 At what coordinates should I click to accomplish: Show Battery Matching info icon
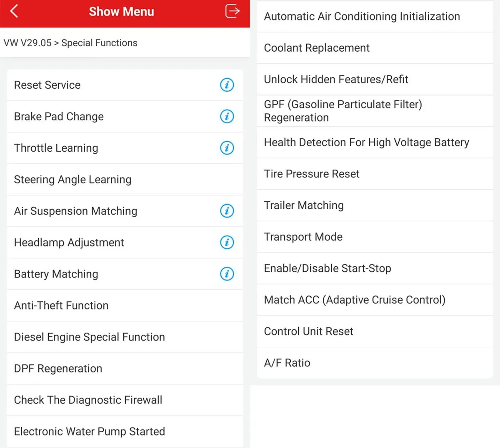[x=227, y=274]
